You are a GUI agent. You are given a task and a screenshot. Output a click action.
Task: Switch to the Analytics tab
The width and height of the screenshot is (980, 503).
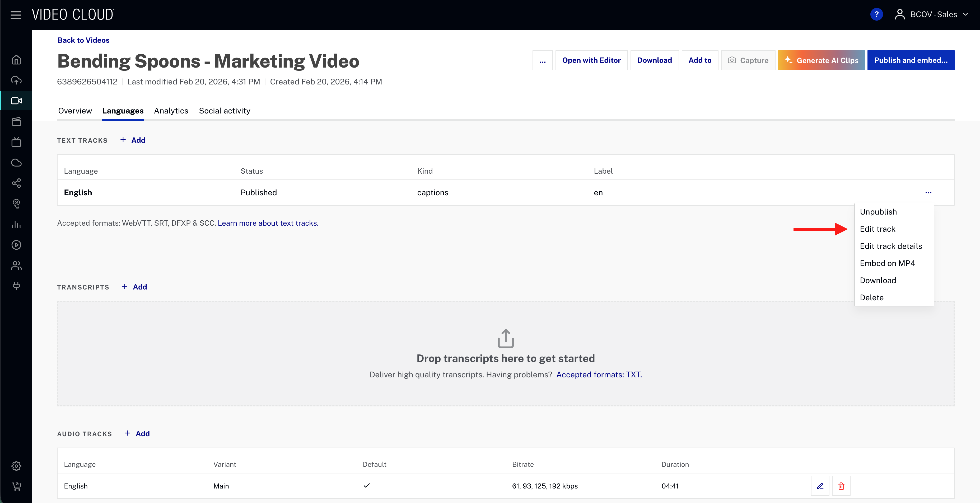(x=171, y=111)
